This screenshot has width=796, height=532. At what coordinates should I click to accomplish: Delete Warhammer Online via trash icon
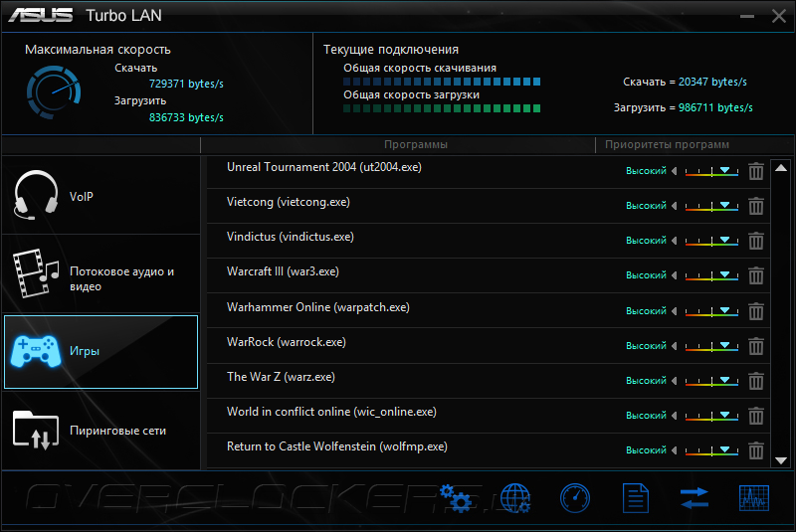[x=756, y=311]
